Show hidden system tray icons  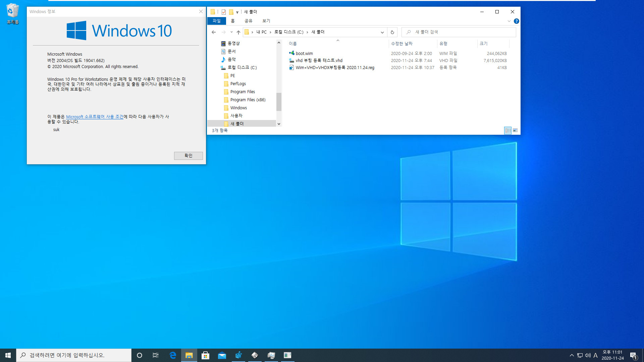(x=572, y=355)
